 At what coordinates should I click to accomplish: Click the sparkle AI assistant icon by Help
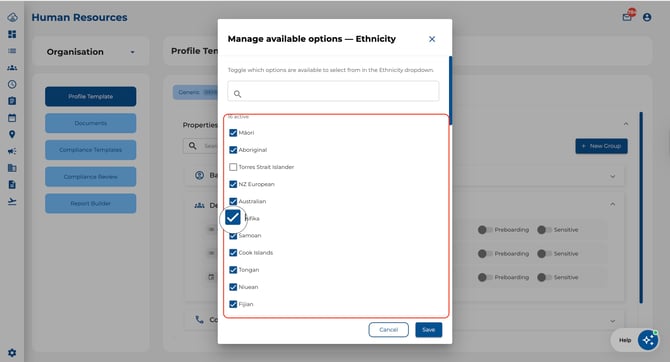648,340
